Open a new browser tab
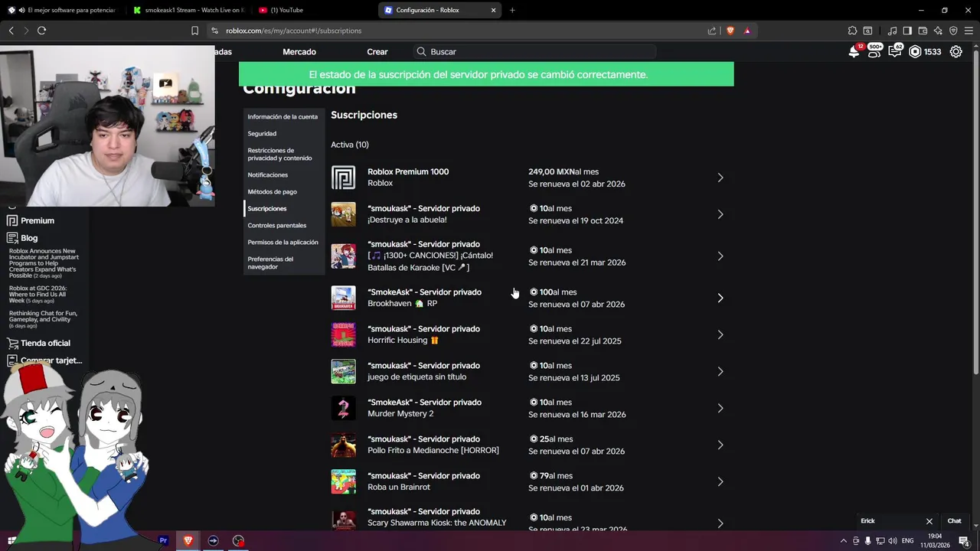 512,10
